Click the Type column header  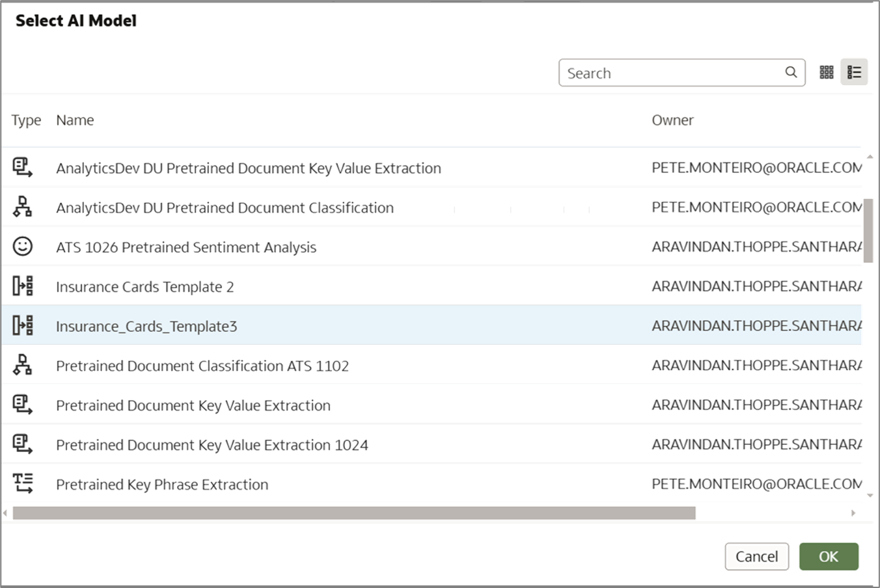26,120
